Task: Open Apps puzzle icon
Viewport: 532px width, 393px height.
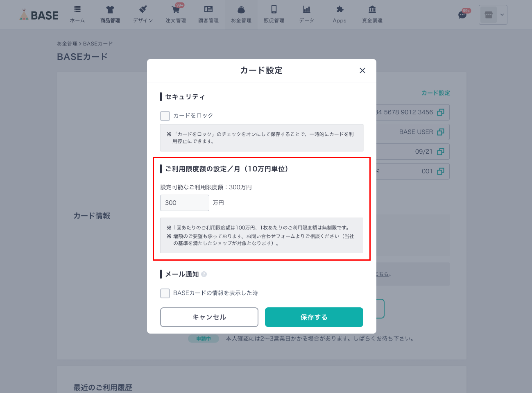Action: [x=340, y=9]
